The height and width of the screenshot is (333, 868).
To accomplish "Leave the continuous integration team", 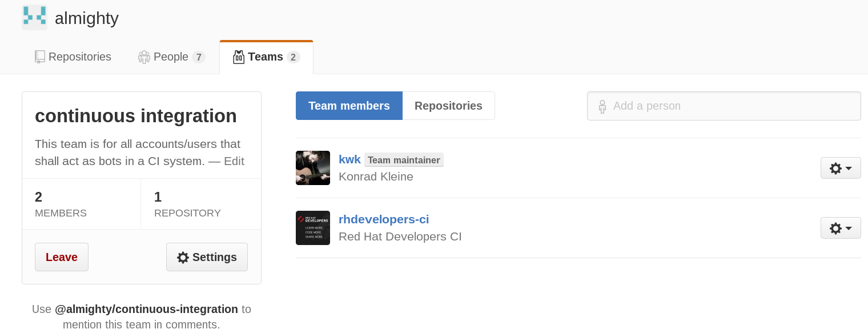I will [x=62, y=257].
